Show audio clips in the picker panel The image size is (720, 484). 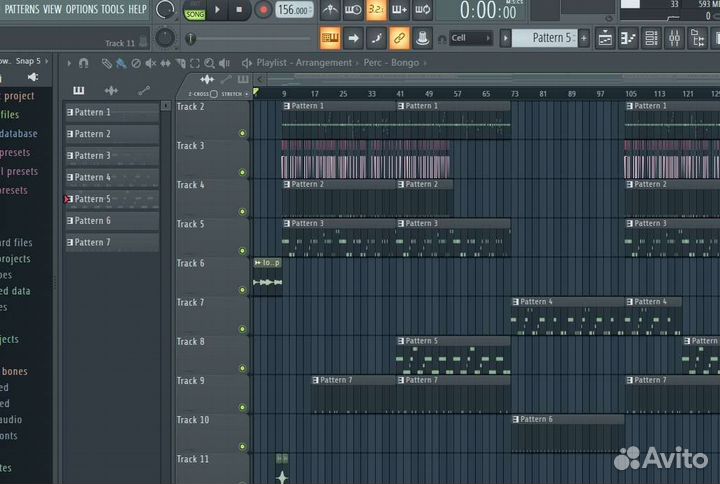[110, 91]
